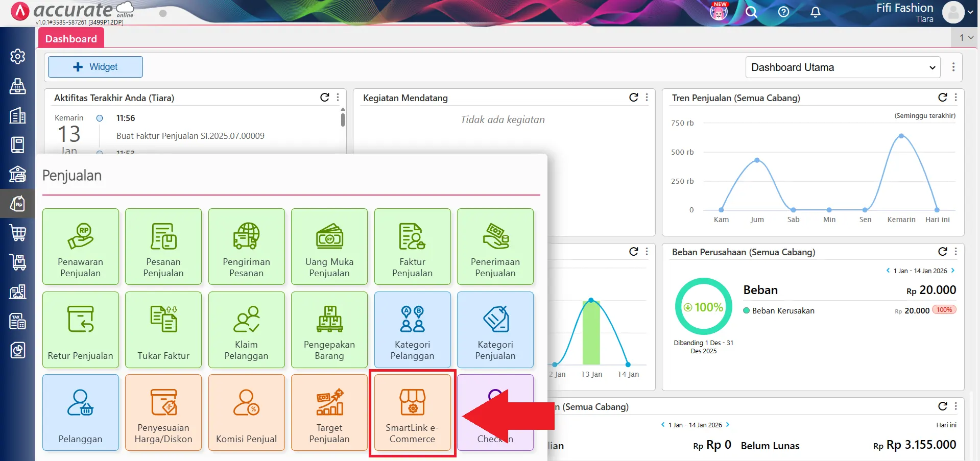The width and height of the screenshot is (980, 461).
Task: Open the Faktur Penjualan module
Action: 412,247
